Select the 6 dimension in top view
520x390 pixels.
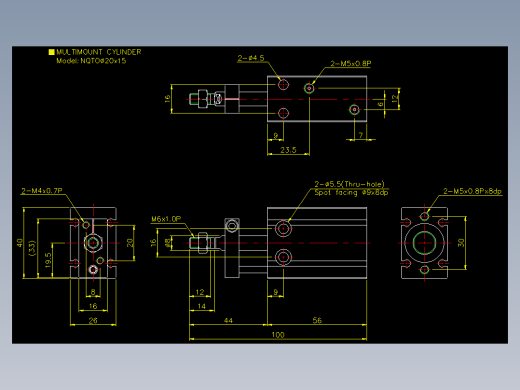click(x=380, y=104)
